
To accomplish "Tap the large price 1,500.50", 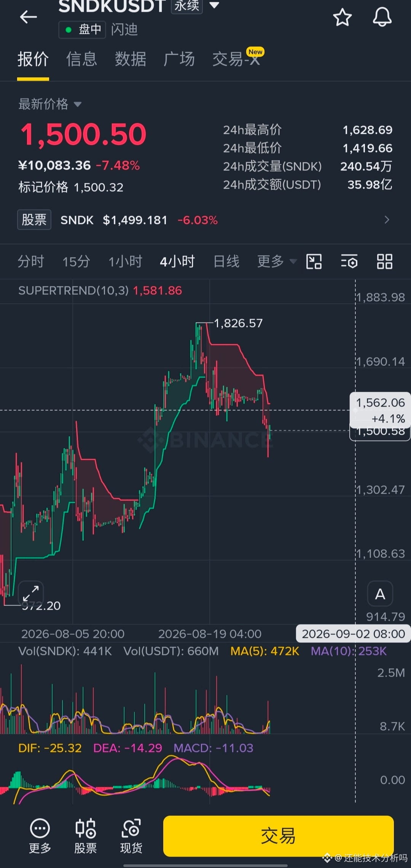I will tap(83, 134).
